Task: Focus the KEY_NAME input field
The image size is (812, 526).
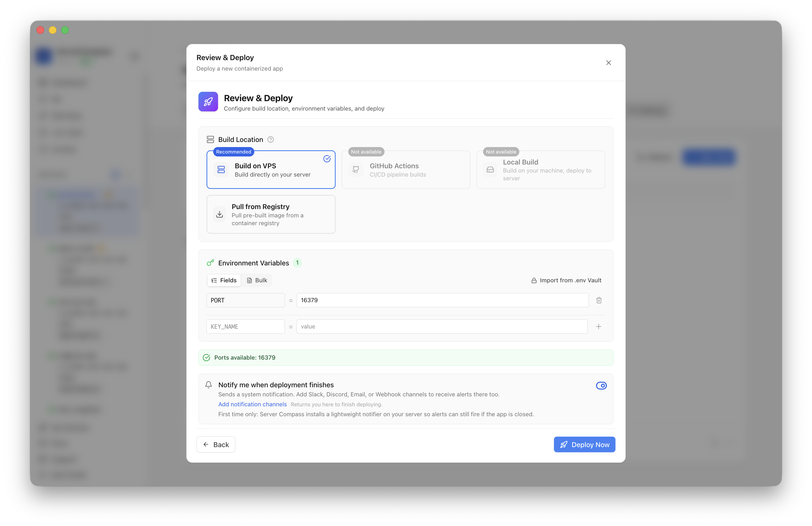Action: tap(245, 326)
